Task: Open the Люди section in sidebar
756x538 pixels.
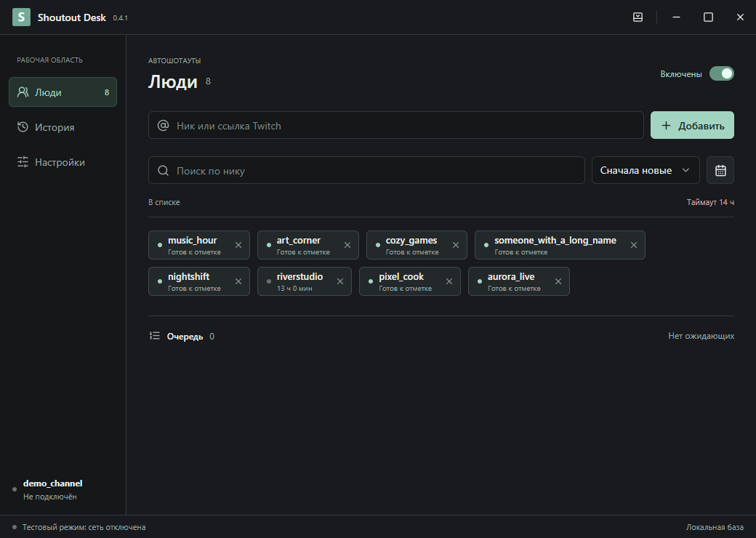Action: (63, 92)
